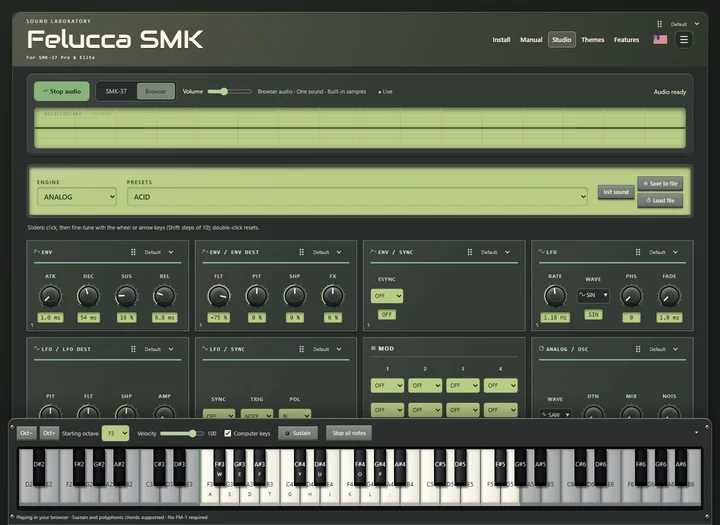Screen dimensions: 720x525
Task: Click the Velocity slider
Action: tap(182, 433)
